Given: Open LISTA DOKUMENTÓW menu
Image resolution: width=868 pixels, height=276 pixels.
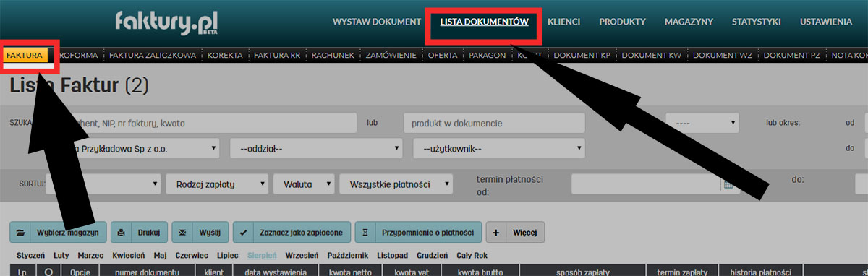Looking at the screenshot, I should (485, 22).
